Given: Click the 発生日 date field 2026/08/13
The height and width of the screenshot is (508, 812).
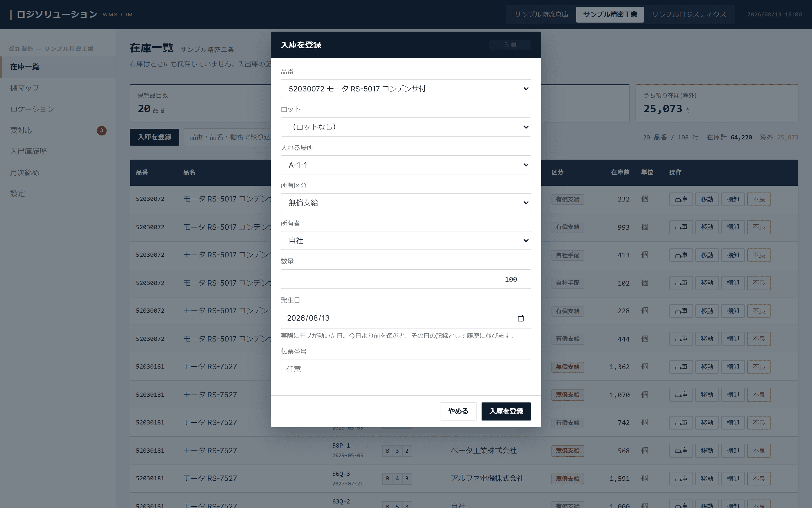Looking at the screenshot, I should tap(406, 318).
